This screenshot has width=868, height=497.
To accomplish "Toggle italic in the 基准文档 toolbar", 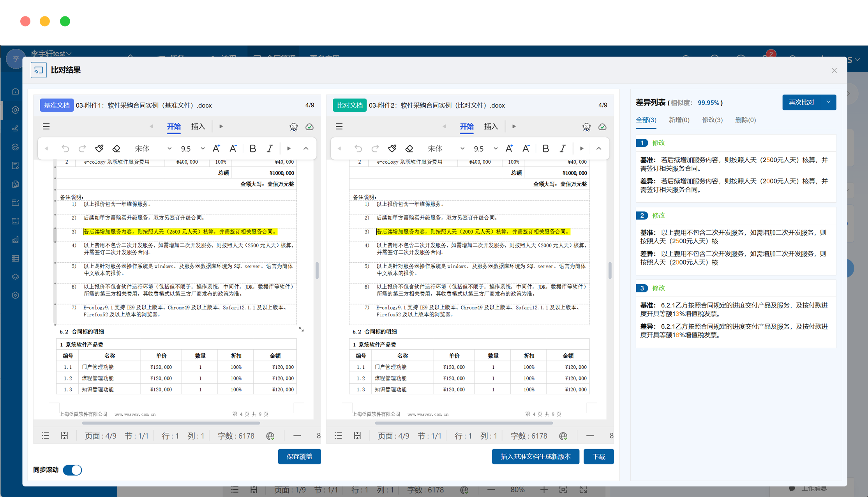I will [x=270, y=149].
